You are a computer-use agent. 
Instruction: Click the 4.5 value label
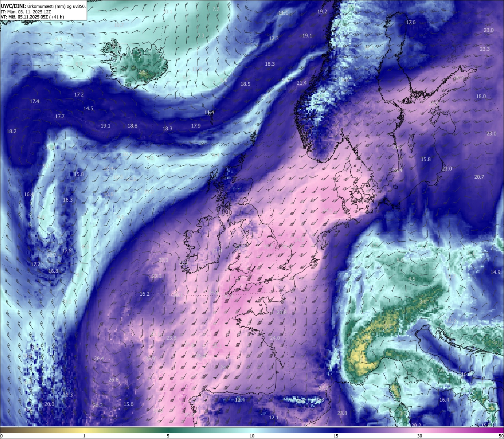click(411, 279)
